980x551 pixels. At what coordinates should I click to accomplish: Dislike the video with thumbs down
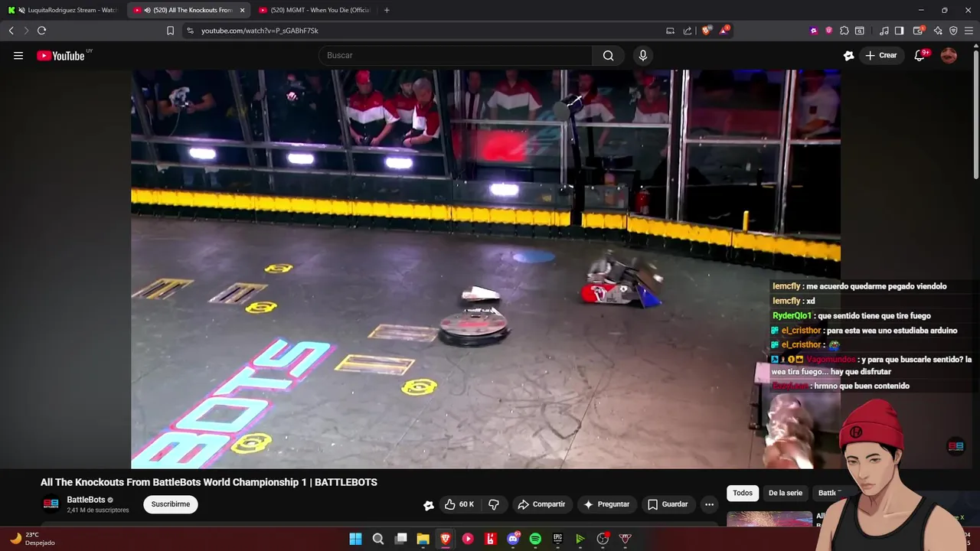(x=494, y=504)
